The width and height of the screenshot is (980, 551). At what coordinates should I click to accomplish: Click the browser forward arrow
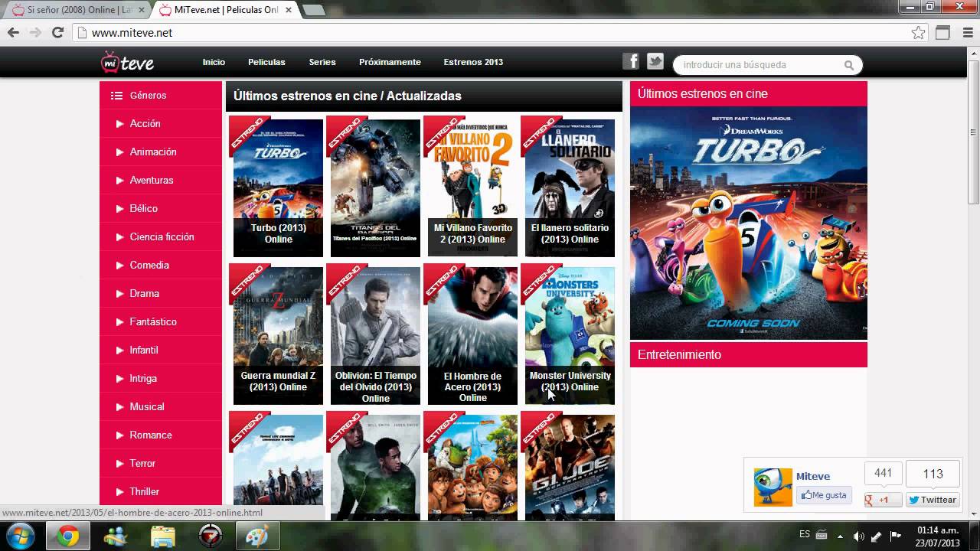[35, 33]
